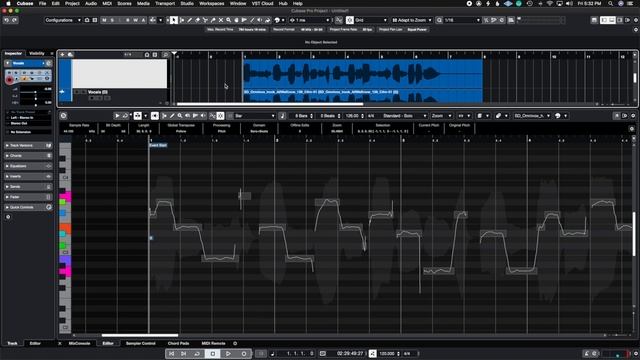Select the Erase tool in main toolbar
Image resolution: width=640 pixels, height=360 pixels.
coord(198,20)
